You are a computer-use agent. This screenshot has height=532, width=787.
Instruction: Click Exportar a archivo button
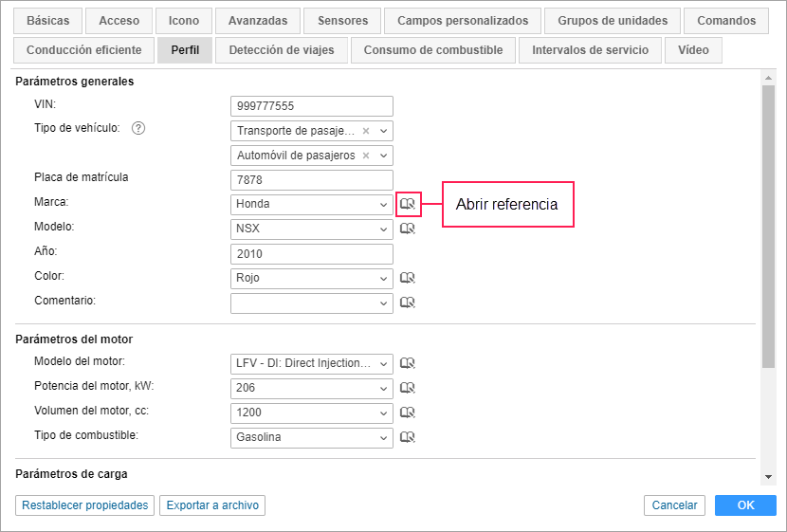[212, 505]
